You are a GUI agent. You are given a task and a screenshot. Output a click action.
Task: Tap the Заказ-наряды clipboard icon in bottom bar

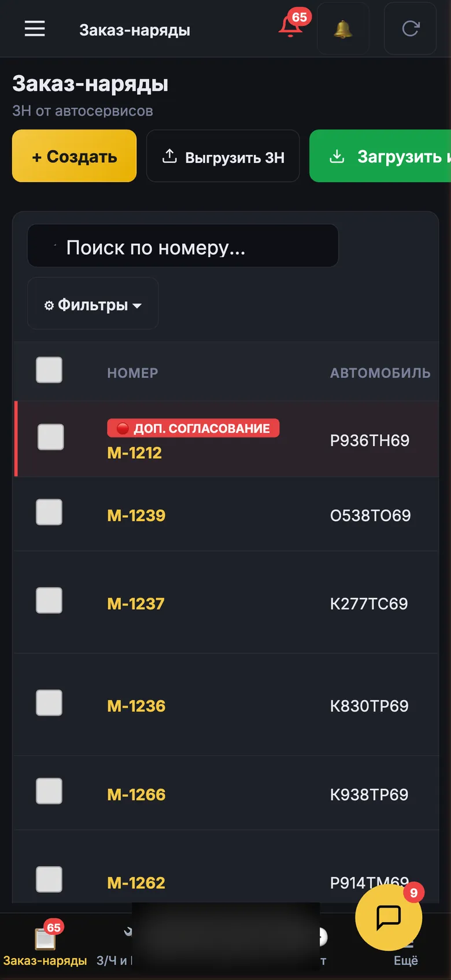pos(45,939)
